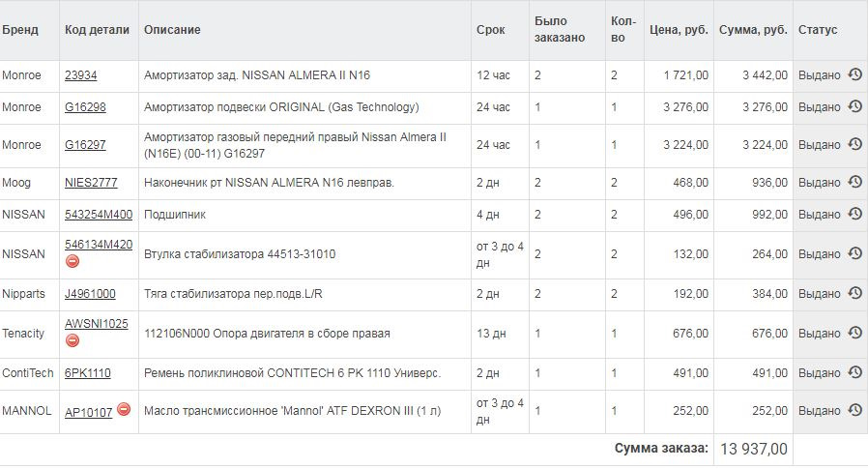The image size is (868, 469).
Task: Open part code link J4961000
Action: 90,294
